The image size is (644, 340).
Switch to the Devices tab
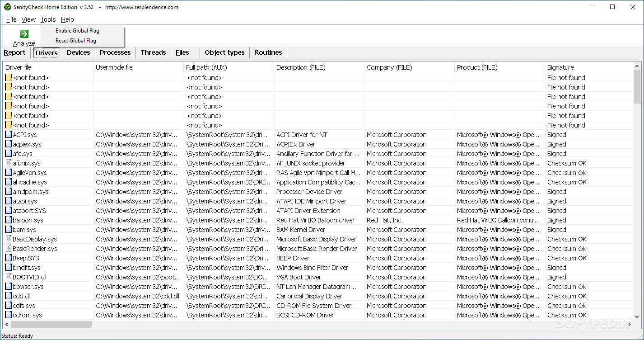point(79,52)
